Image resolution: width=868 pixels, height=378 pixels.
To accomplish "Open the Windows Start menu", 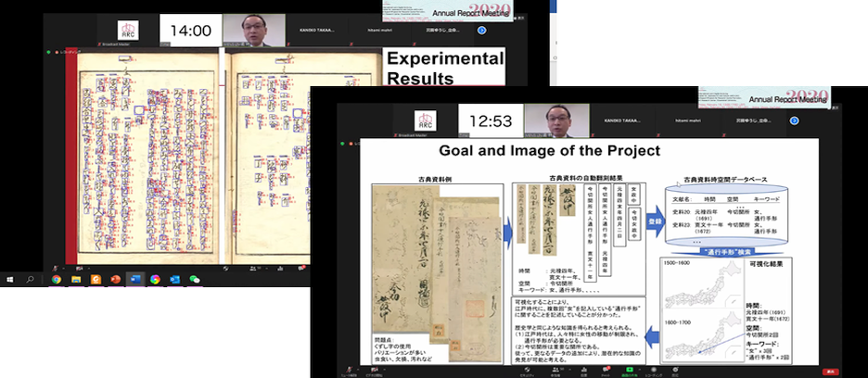I will (x=10, y=280).
